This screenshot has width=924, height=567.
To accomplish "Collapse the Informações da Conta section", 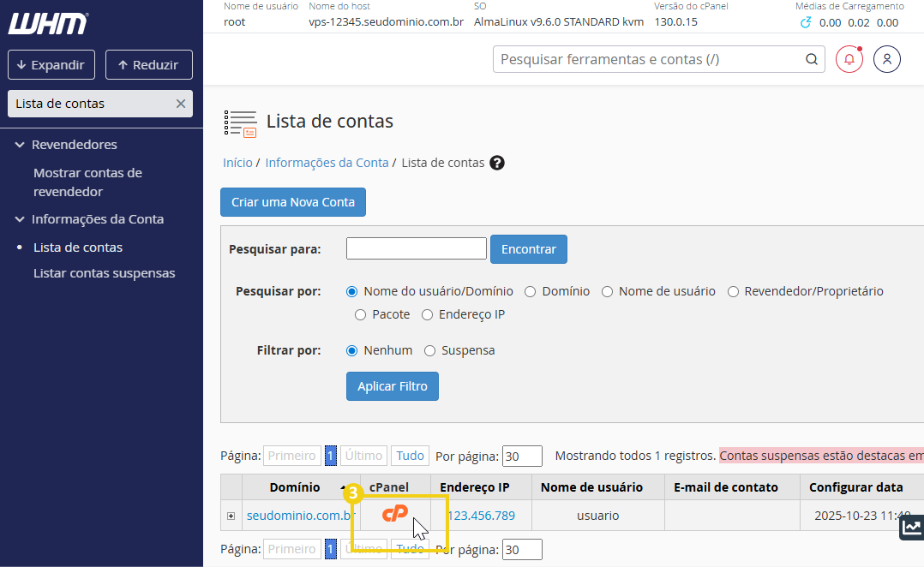I will (x=20, y=219).
